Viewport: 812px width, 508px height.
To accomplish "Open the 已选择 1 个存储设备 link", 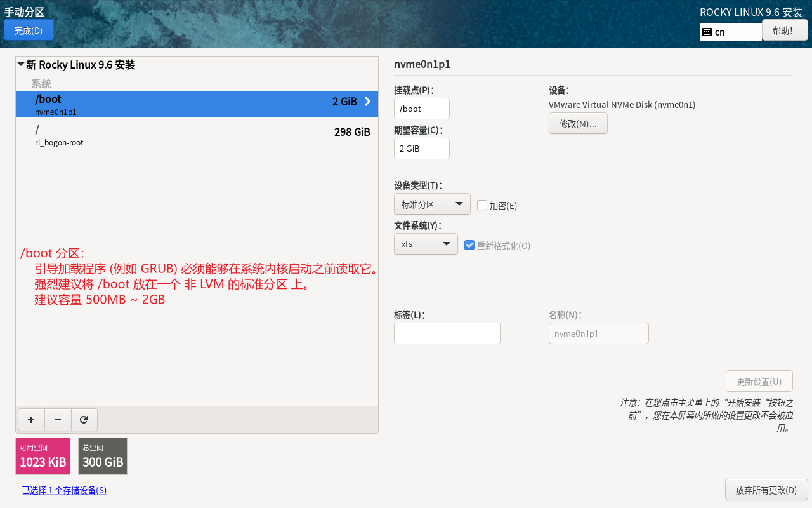I will coord(64,490).
